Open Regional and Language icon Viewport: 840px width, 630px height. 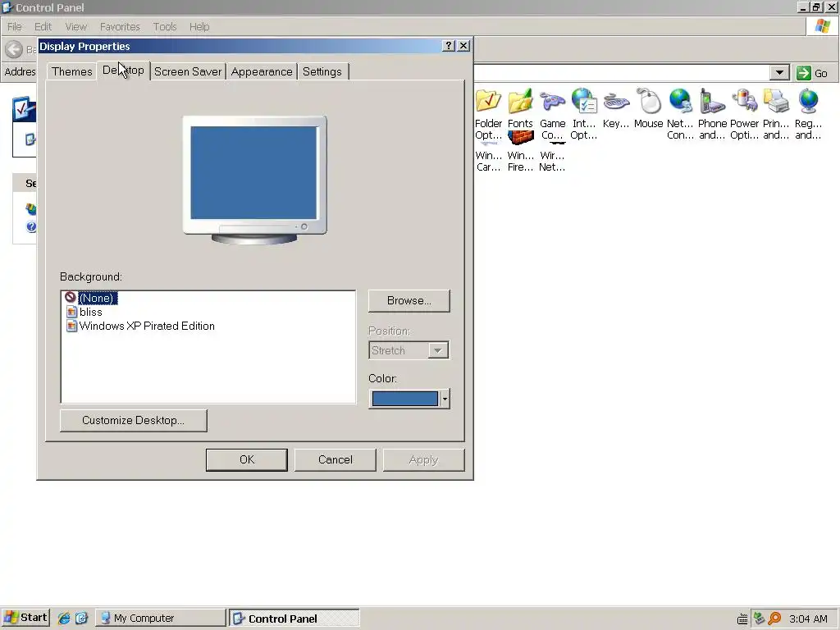(x=808, y=102)
